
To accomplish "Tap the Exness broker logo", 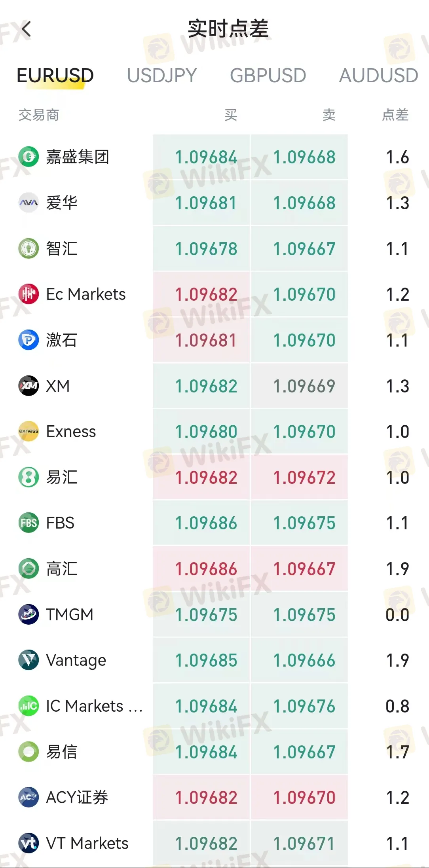I will 28,431.
